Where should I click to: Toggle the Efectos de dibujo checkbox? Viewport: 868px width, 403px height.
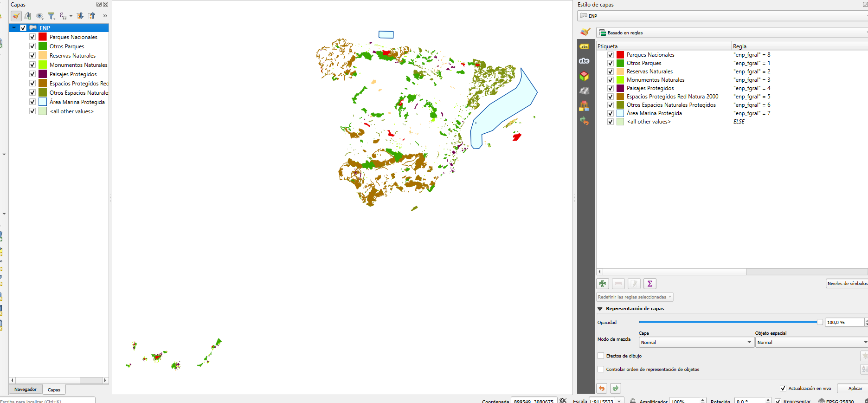coord(601,356)
